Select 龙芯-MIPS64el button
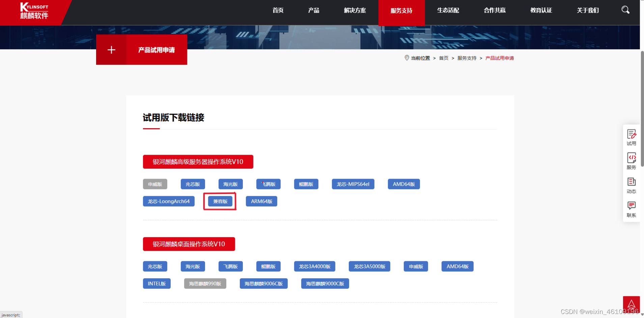This screenshot has width=644, height=318. coord(353,184)
